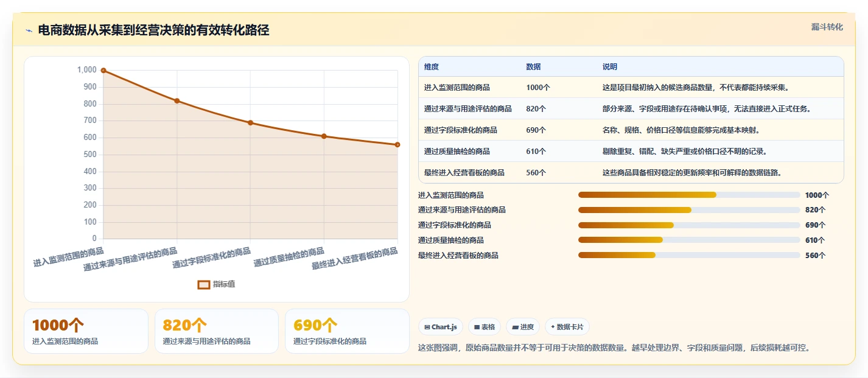Viewport: 868px width, 378px height.
Task: Select the Chart.js chip
Action: (x=441, y=327)
